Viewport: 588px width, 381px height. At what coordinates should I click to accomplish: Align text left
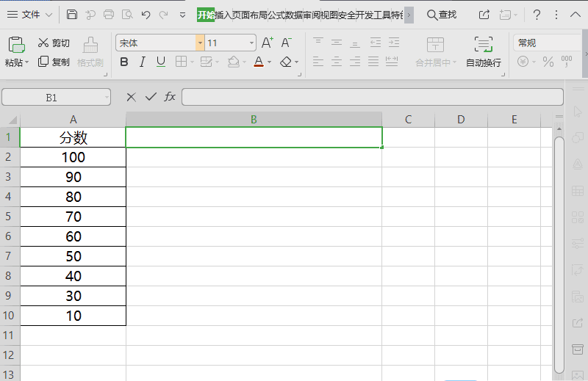coord(318,62)
